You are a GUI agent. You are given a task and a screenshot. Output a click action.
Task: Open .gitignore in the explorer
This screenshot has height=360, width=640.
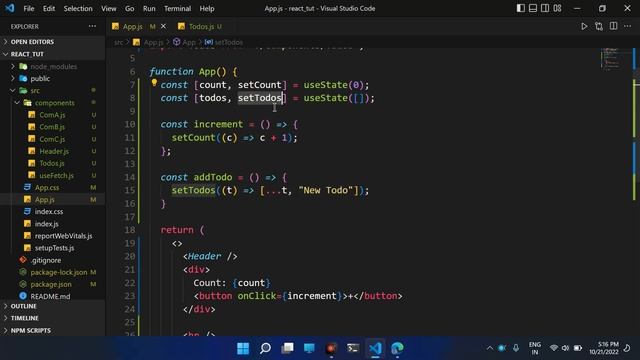pos(52,260)
